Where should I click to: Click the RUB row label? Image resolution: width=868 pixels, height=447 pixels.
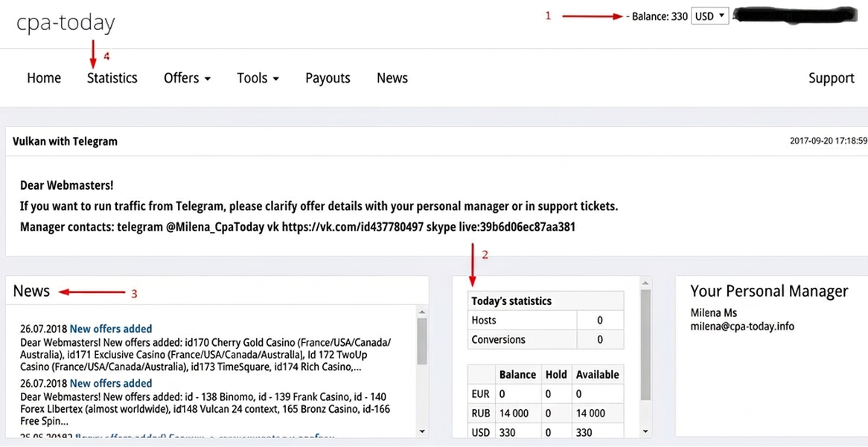pos(481,413)
